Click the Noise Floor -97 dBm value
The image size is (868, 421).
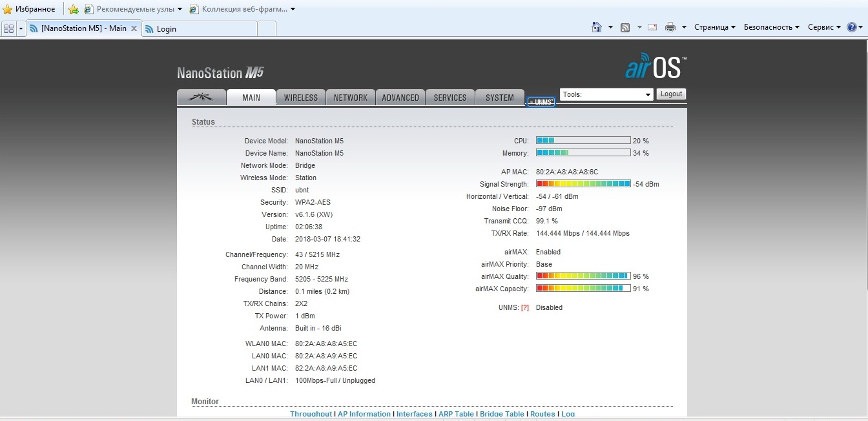pos(549,209)
